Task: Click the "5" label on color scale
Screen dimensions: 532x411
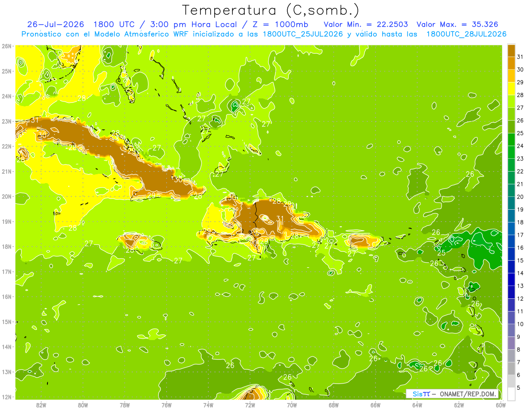Action: [519, 388]
